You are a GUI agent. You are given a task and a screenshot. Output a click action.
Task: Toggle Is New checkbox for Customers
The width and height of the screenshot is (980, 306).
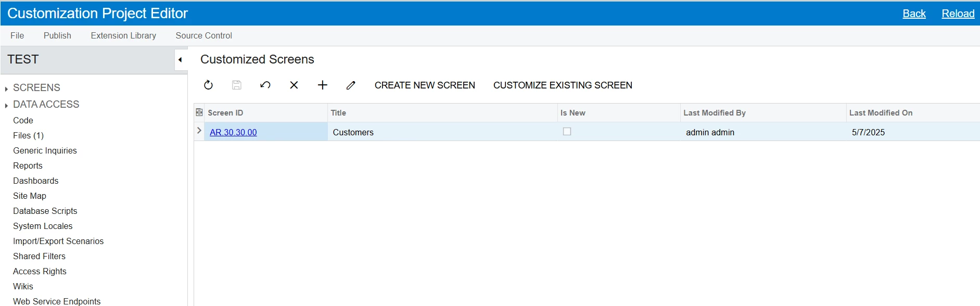pos(567,132)
